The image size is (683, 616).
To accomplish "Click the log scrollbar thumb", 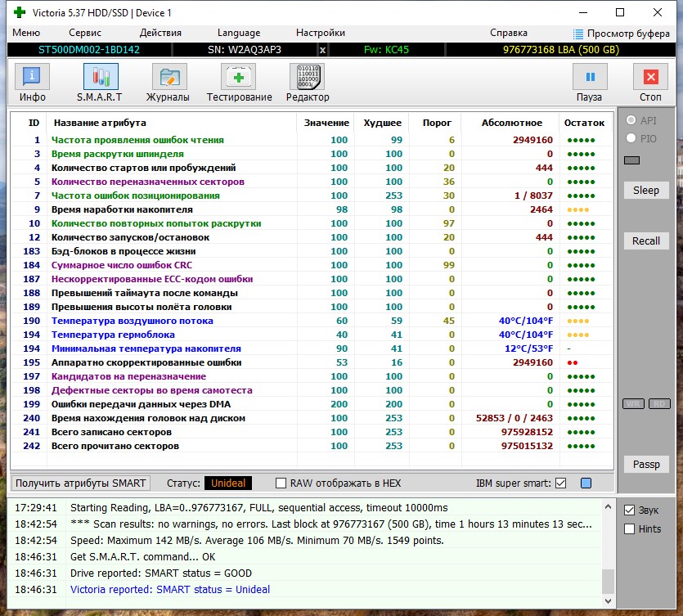I will coord(608,582).
